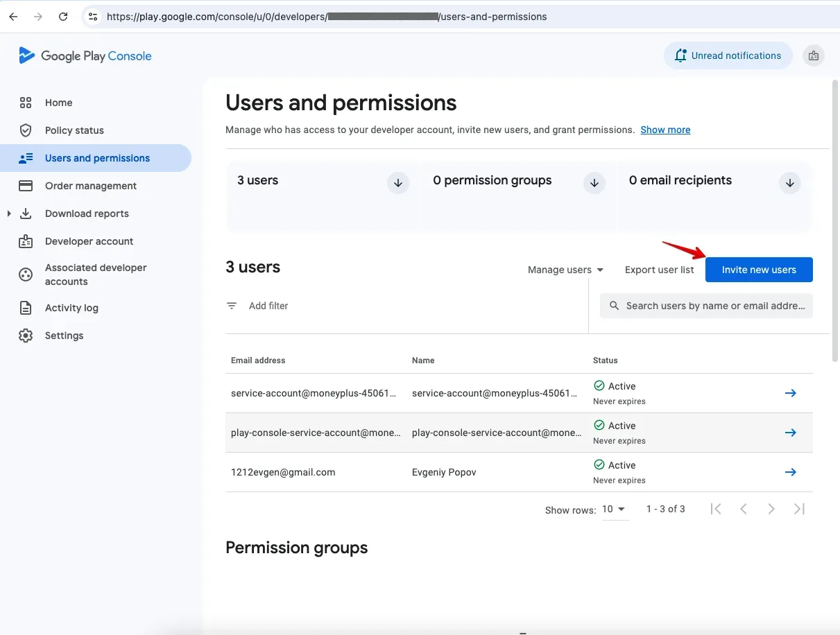Image resolution: width=840 pixels, height=635 pixels.
Task: Click the Google Play Console logo
Action: pos(85,56)
